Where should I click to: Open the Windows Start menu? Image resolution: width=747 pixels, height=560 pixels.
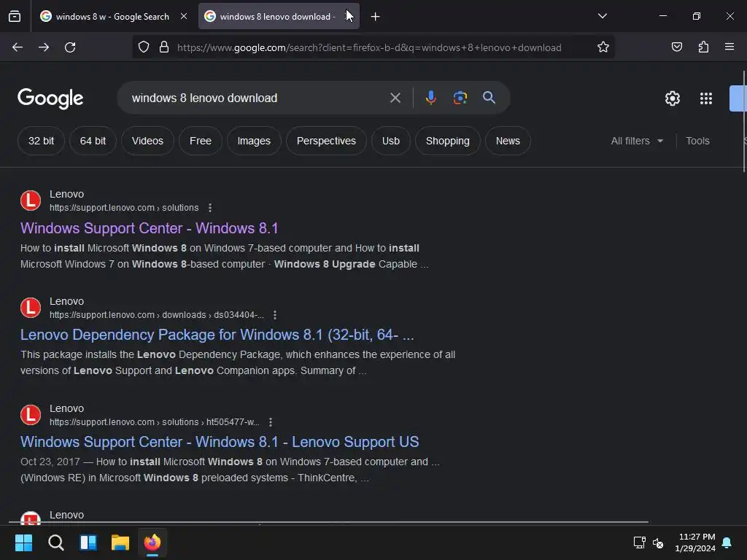coord(23,542)
